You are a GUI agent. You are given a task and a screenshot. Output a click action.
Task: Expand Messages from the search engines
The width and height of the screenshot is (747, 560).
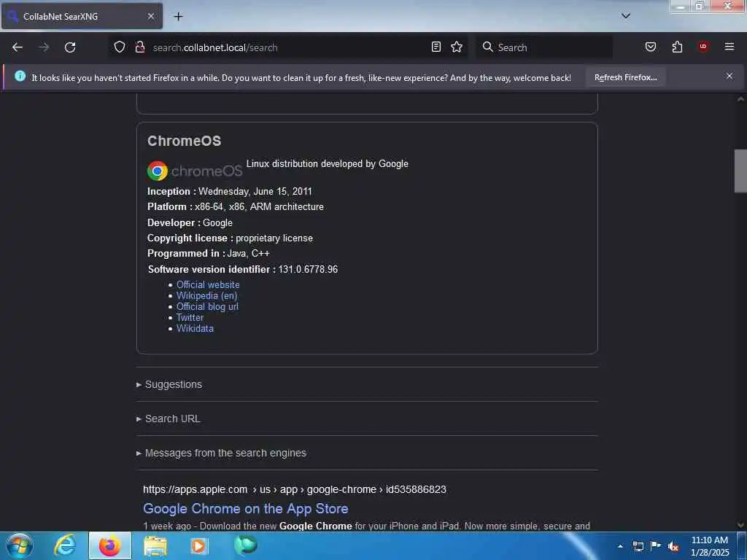222,453
